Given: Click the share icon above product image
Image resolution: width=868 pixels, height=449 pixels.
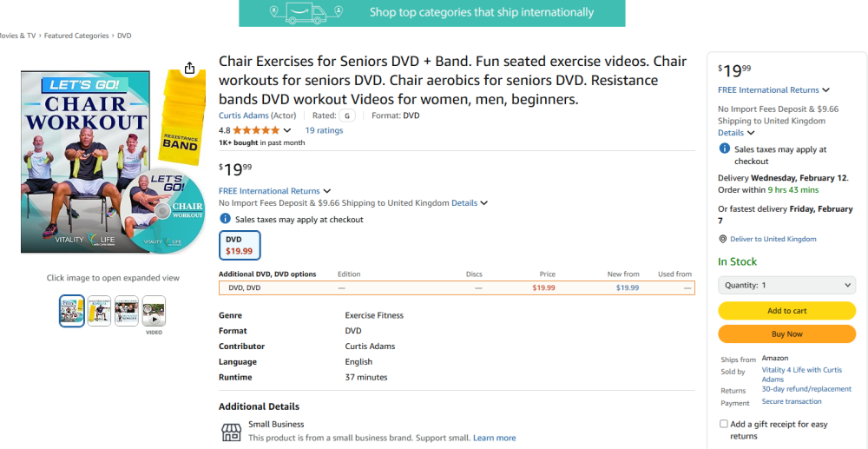Looking at the screenshot, I should pyautogui.click(x=189, y=68).
